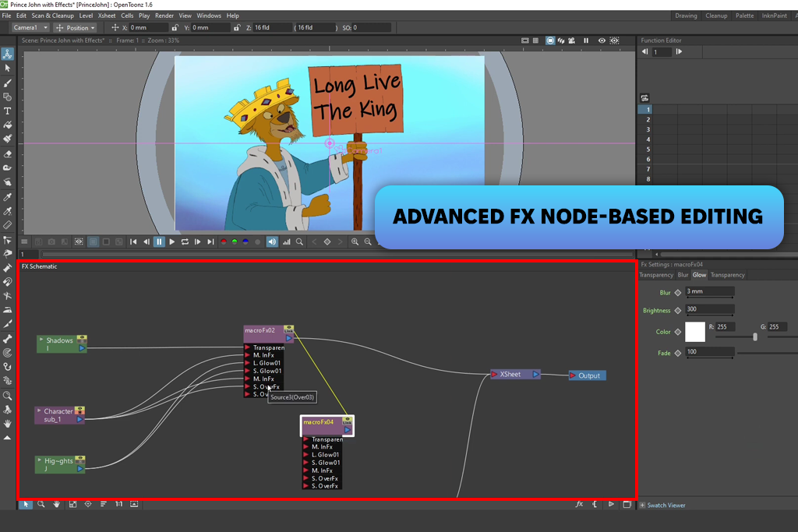Select the Selection arrow tool
Viewport: 798px width, 532px height.
(8, 68)
